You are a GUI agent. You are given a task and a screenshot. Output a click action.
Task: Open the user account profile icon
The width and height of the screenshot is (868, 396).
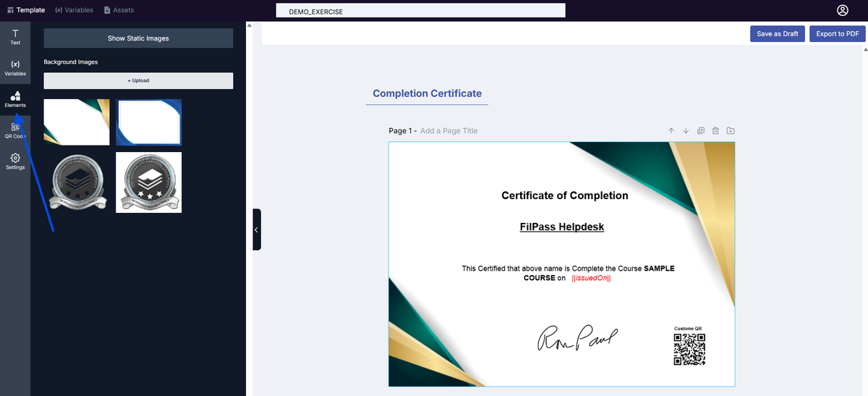[x=842, y=10]
